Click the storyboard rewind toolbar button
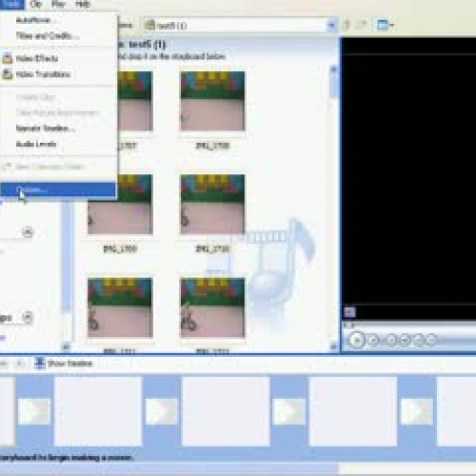Image resolution: width=476 pixels, height=476 pixels. click(x=5, y=364)
